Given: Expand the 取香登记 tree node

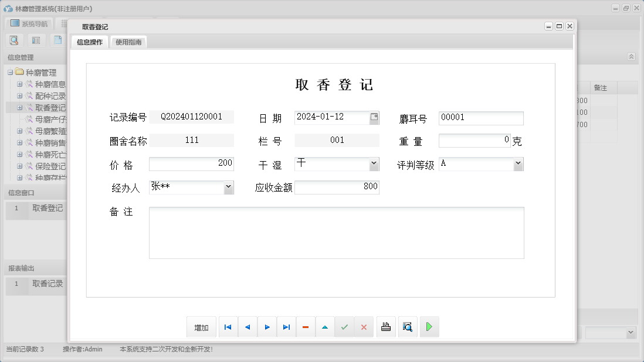Looking at the screenshot, I should point(20,107).
